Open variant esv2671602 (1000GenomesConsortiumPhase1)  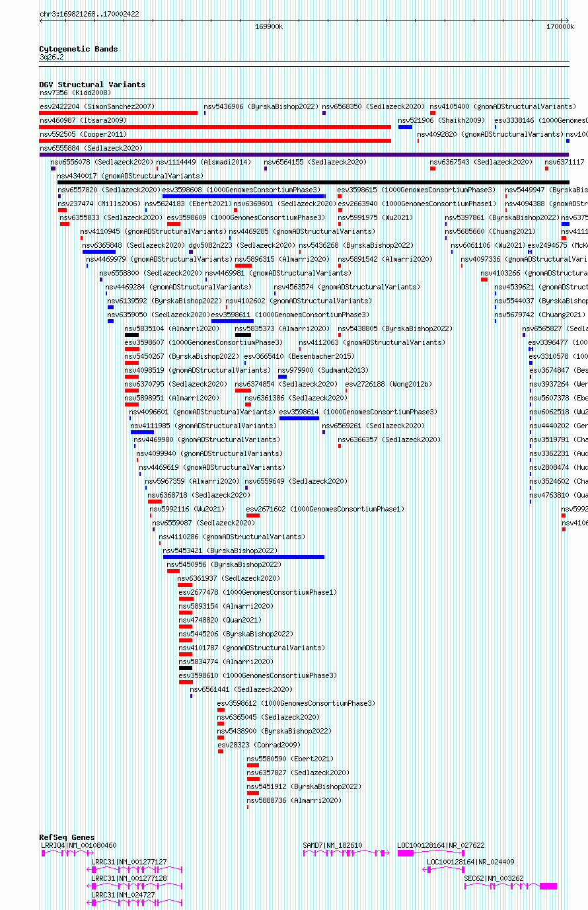pos(325,509)
